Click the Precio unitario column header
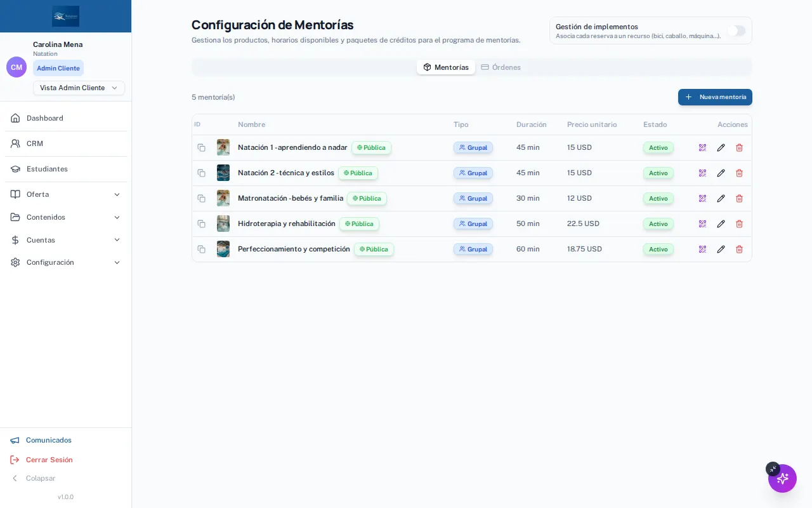 [592, 124]
